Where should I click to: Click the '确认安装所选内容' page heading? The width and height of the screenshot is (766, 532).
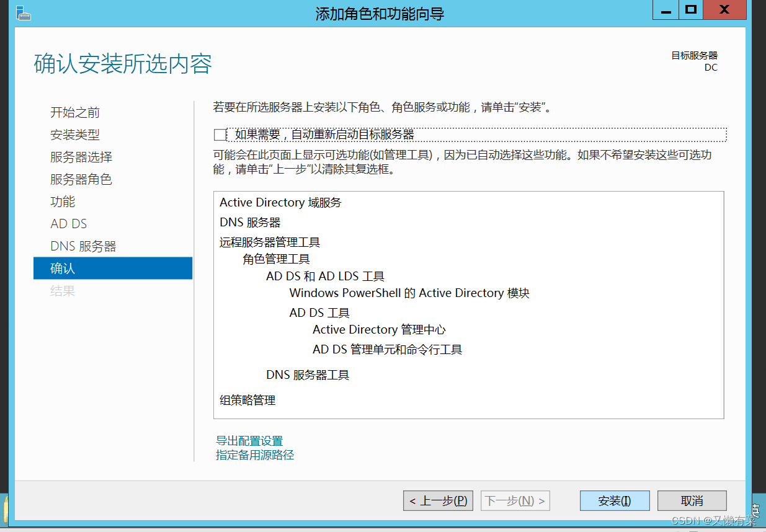(123, 64)
